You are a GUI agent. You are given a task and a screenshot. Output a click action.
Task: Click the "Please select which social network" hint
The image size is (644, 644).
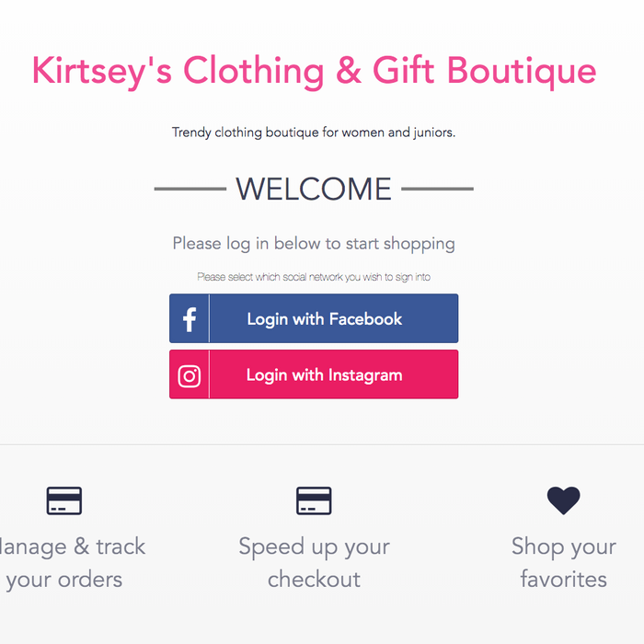pyautogui.click(x=314, y=277)
